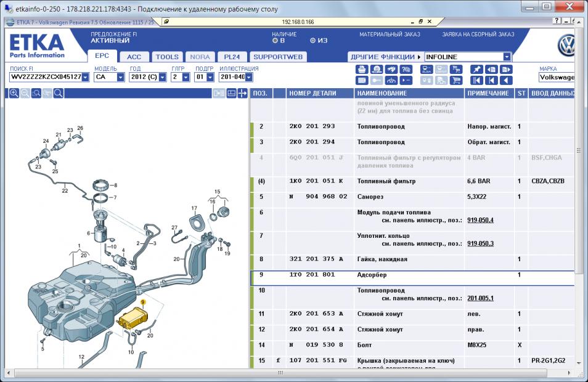Screen dimensions: 588x382
Task: Click the plain left arrow icon
Action: (x=506, y=80)
